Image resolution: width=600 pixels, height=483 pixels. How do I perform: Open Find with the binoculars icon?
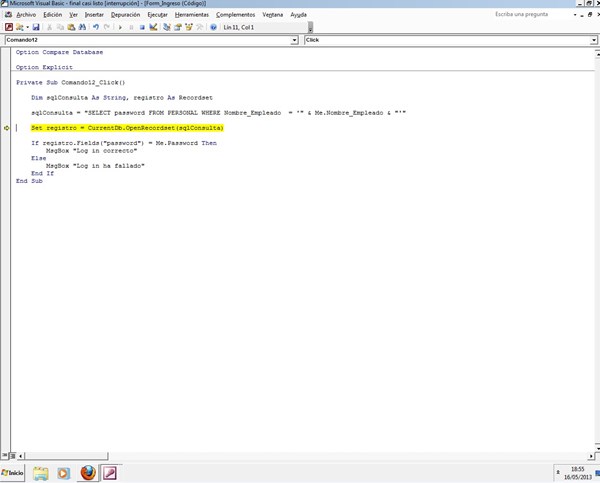coord(82,27)
